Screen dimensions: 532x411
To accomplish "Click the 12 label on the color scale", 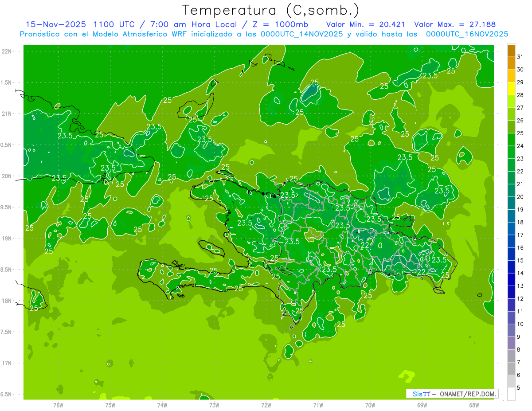I will click(x=520, y=299).
